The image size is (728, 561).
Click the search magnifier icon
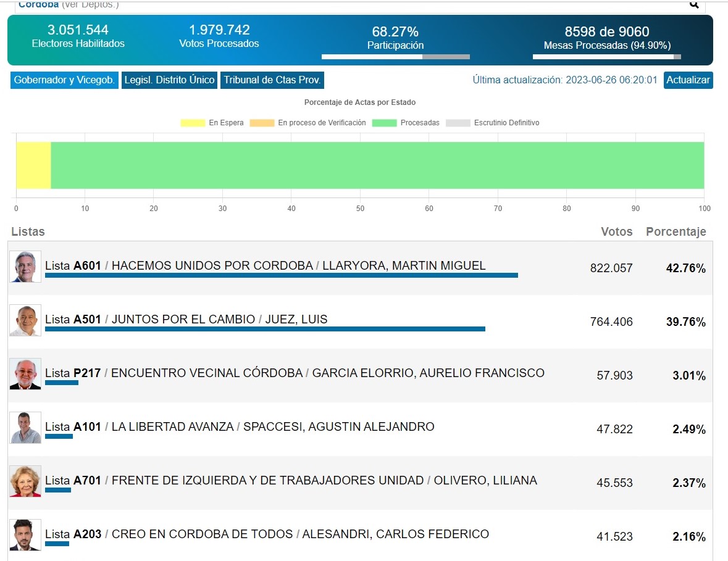point(694,5)
